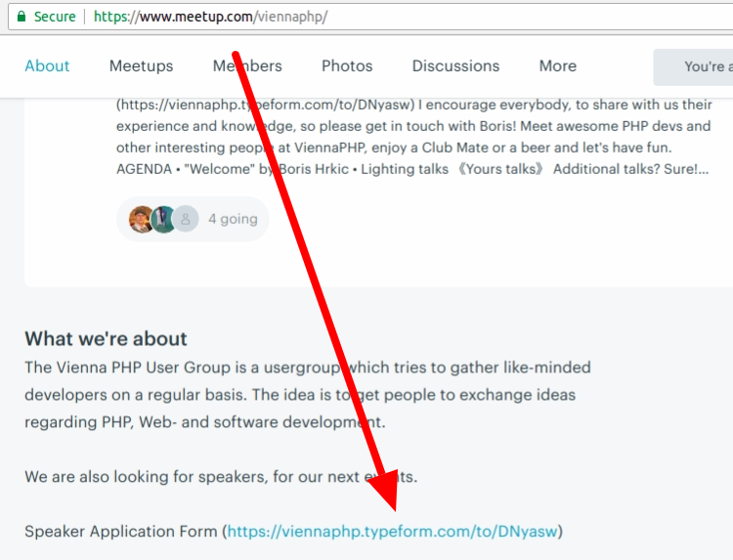Image resolution: width=733 pixels, height=560 pixels.
Task: Click the second attendee avatar
Action: pos(163,219)
